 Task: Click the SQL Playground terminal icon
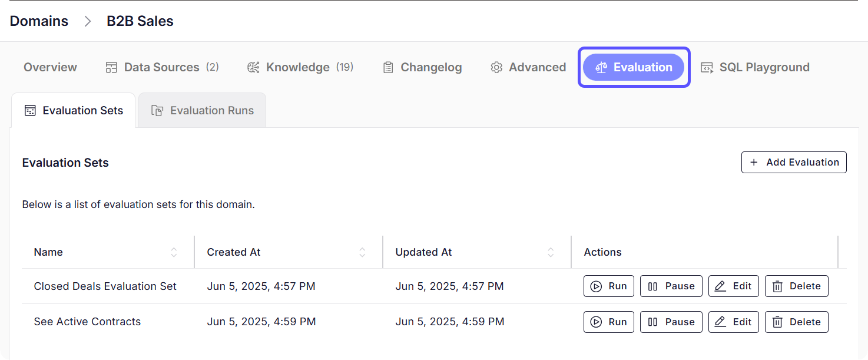[x=706, y=67]
